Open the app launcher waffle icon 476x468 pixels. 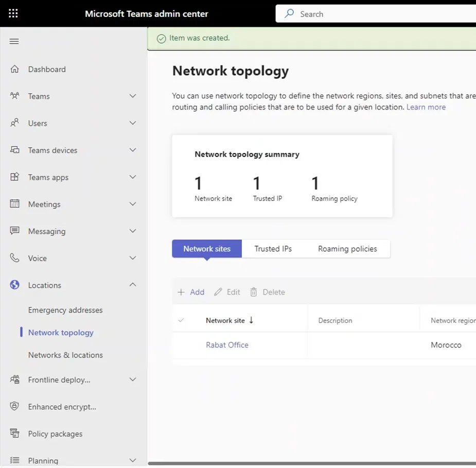[x=13, y=14]
